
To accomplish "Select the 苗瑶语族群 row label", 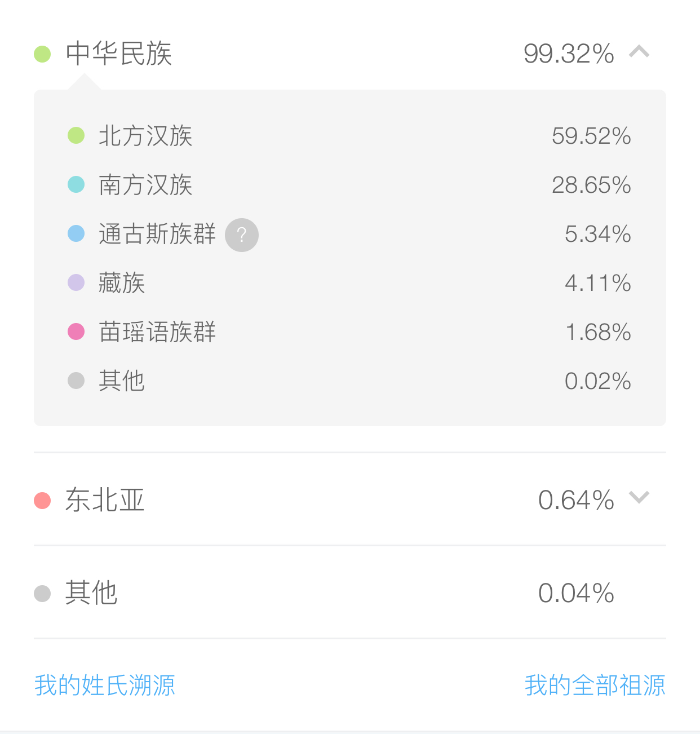I will click(x=157, y=332).
